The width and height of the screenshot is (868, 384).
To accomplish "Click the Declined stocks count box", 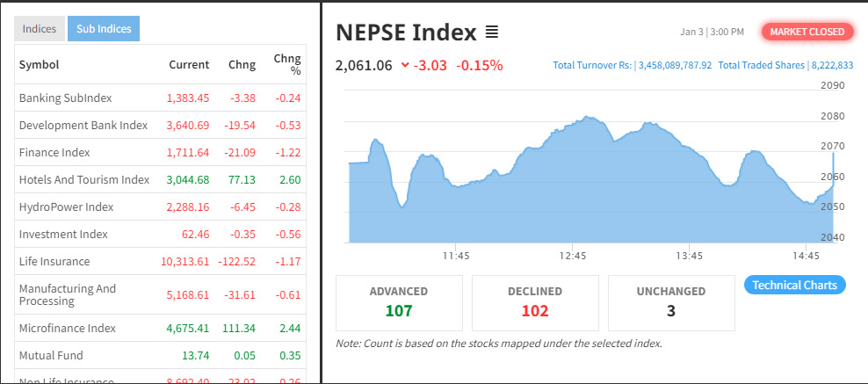I will [535, 301].
